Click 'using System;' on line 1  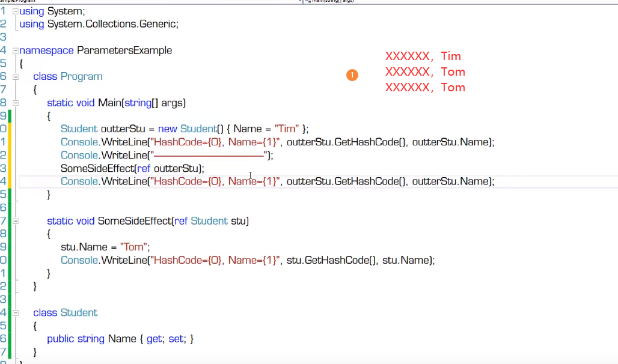[x=52, y=11]
